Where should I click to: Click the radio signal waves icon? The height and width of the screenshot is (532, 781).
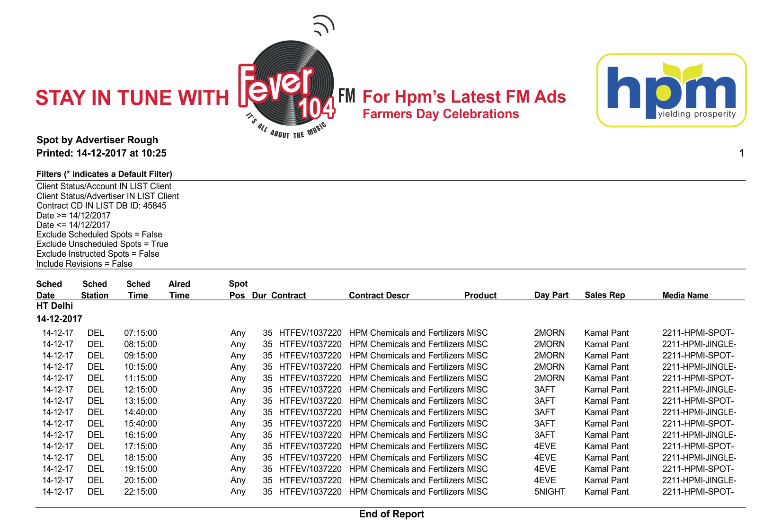[x=324, y=26]
